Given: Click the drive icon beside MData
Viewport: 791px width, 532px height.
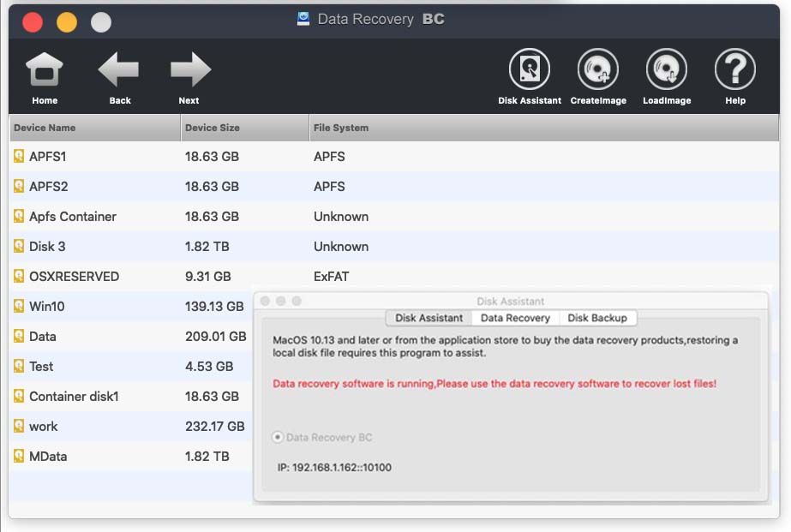Looking at the screenshot, I should click(19, 456).
